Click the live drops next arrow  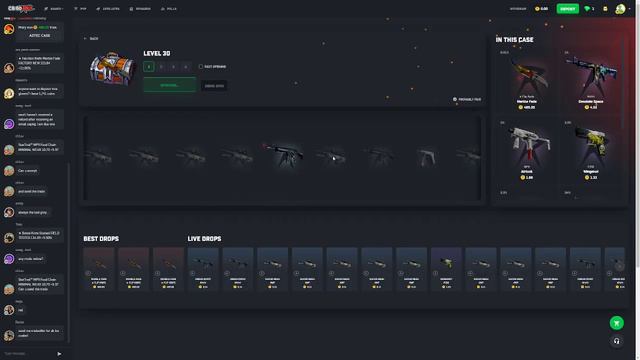click(619, 266)
